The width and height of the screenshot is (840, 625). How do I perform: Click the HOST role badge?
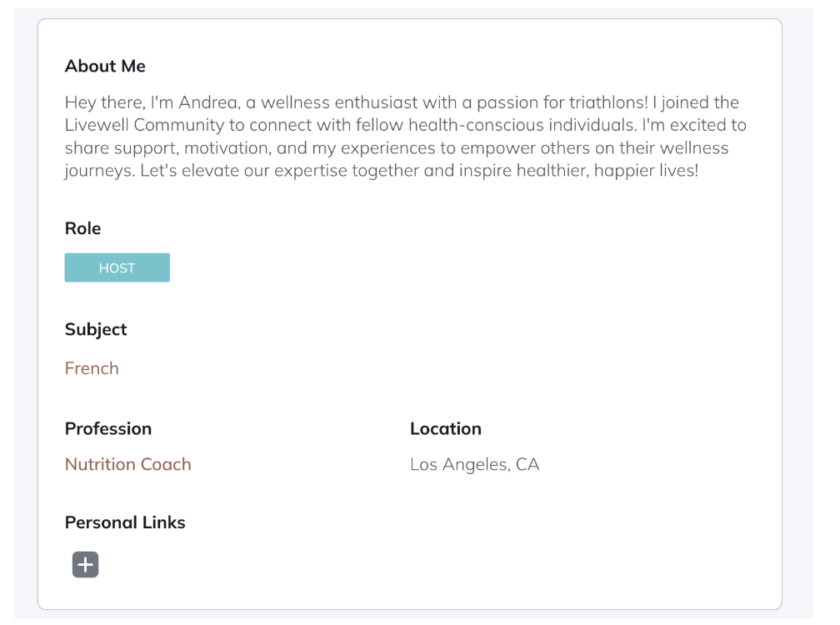pos(117,268)
